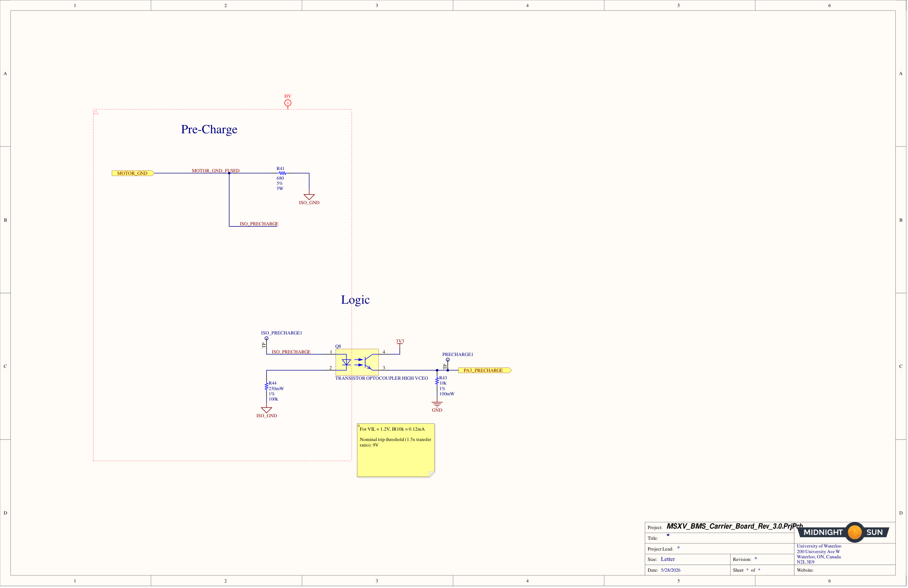Click the junction dot above R43

437,370
